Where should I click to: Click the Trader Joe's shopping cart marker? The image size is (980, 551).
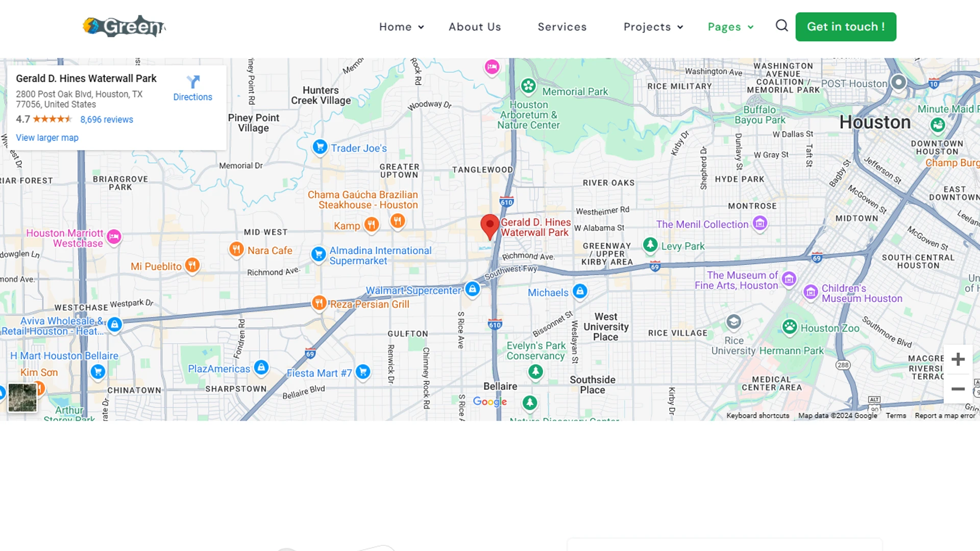click(320, 147)
